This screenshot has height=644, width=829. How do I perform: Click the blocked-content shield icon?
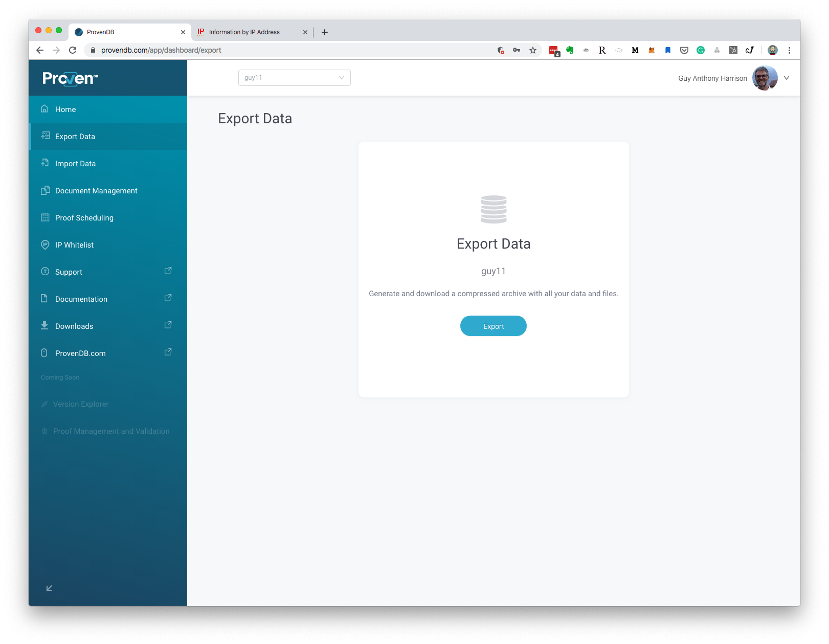tap(501, 50)
